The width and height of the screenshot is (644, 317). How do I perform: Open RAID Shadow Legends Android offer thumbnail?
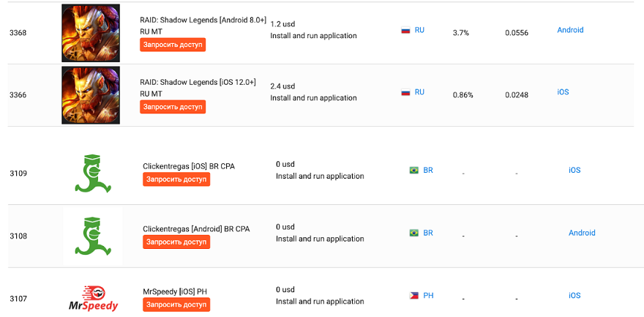pyautogui.click(x=91, y=33)
